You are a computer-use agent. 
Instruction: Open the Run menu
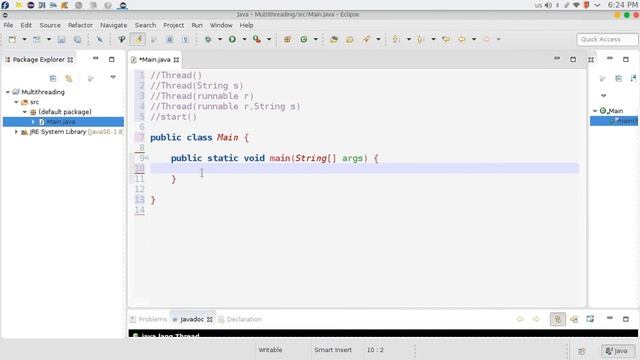[197, 25]
